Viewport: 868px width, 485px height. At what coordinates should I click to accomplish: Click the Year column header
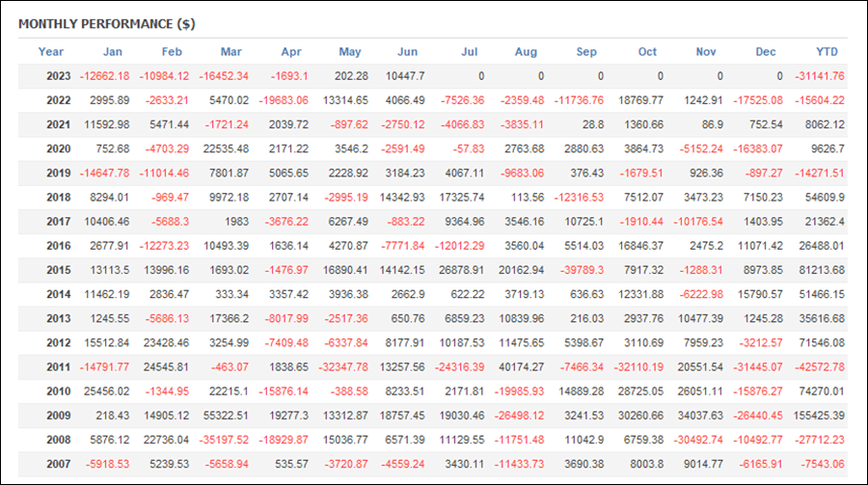coord(50,52)
